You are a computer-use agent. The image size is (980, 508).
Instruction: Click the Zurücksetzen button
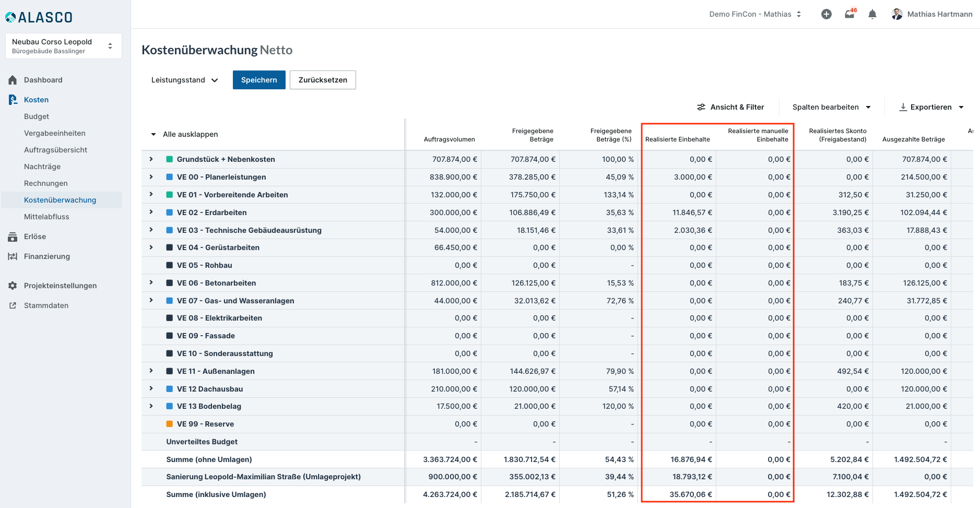323,80
